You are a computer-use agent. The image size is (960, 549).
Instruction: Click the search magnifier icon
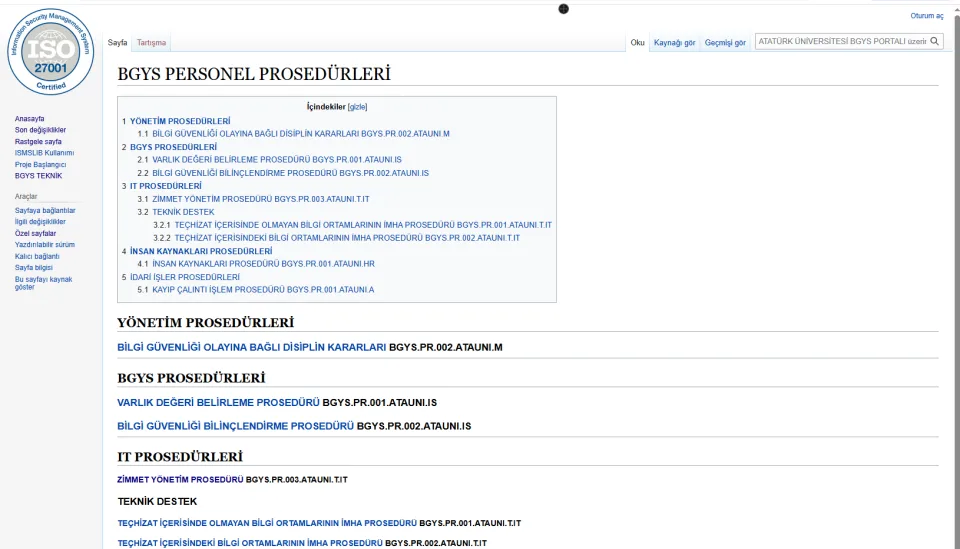coord(934,41)
